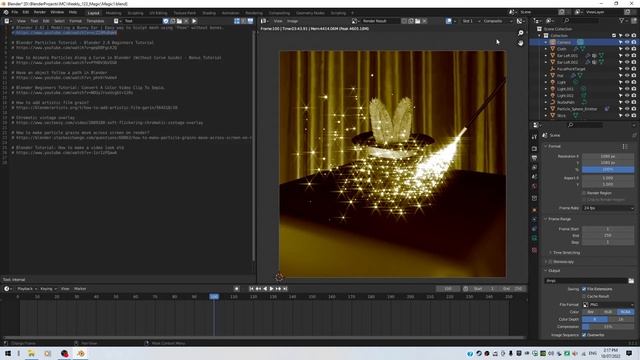Click the Run Script play icon

pos(194,21)
